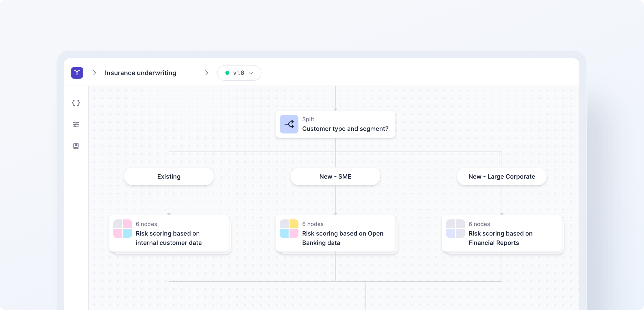The image size is (644, 310).
Task: Open the sliders settings icon in sidebar
Action: 76,124
